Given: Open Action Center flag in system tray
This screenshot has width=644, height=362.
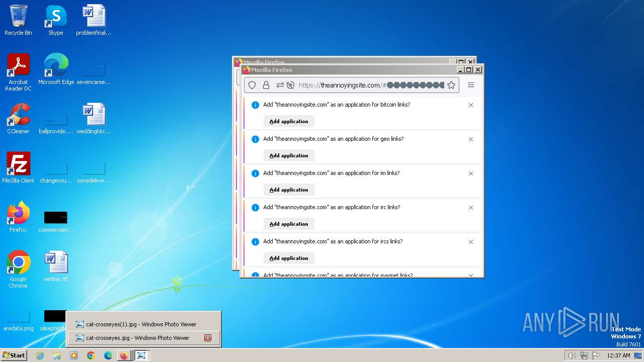Looking at the screenshot, I should pyautogui.click(x=596, y=355).
